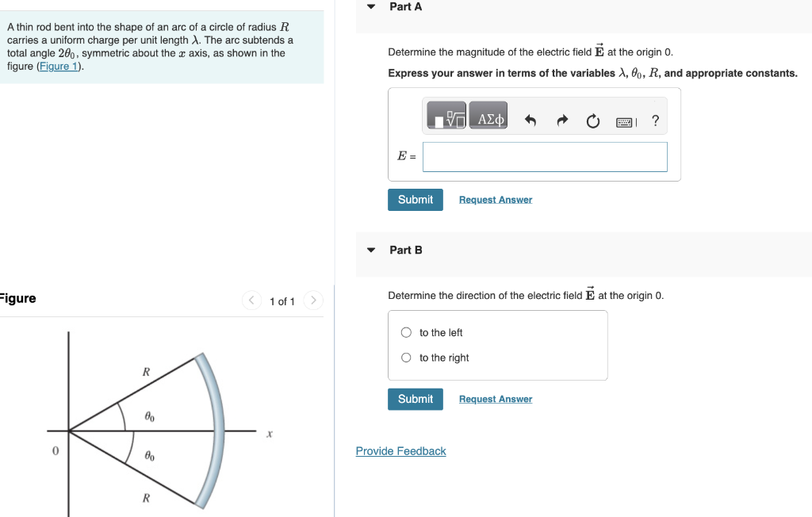Click Provide Feedback at the bottom
Screen dimensions: 812x517
tap(400, 450)
